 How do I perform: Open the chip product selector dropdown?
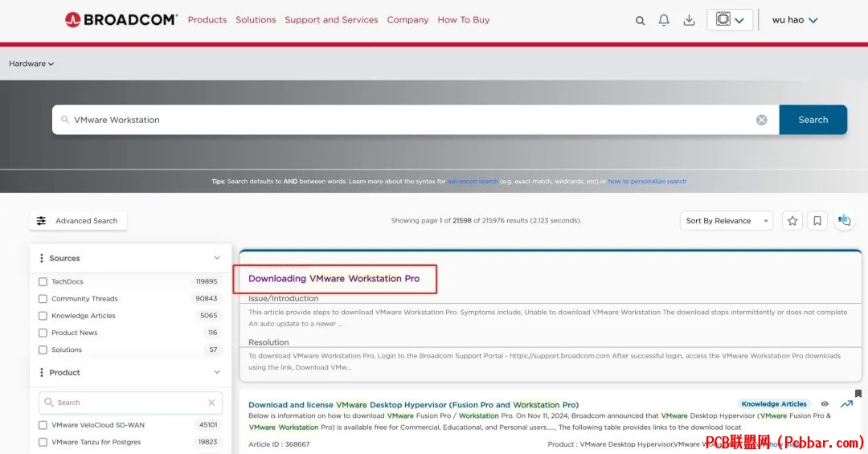pyautogui.click(x=730, y=20)
